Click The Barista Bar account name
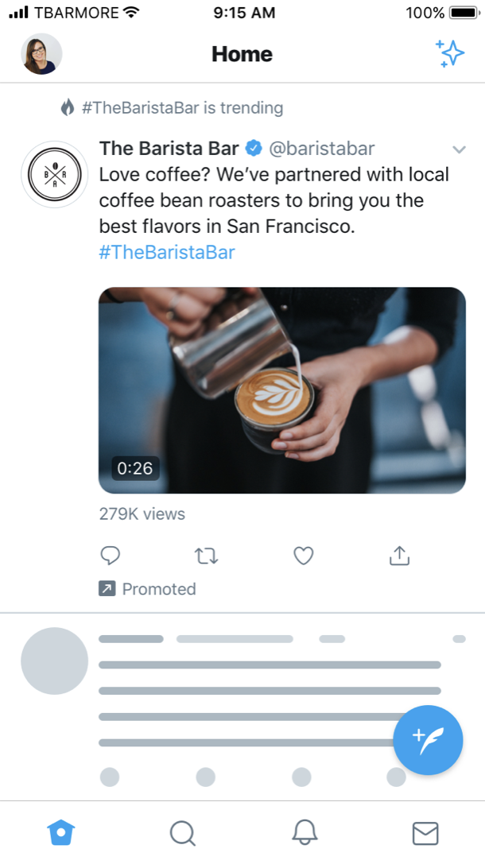The height and width of the screenshot is (868, 485). click(x=169, y=149)
